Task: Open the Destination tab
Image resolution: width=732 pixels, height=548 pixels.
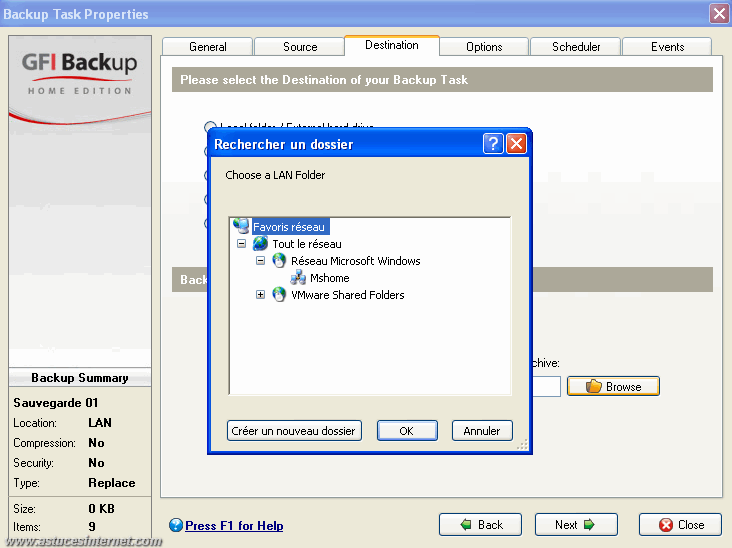Action: [x=392, y=45]
